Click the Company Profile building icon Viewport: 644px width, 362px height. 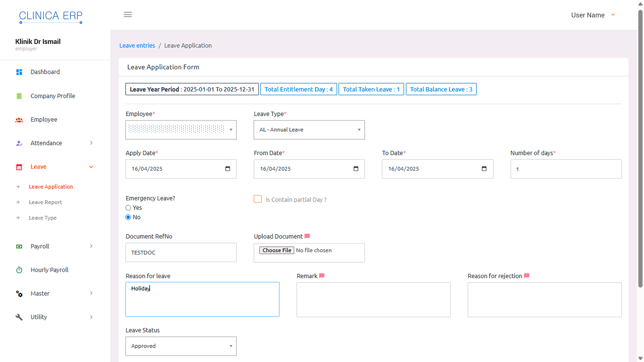tap(19, 96)
